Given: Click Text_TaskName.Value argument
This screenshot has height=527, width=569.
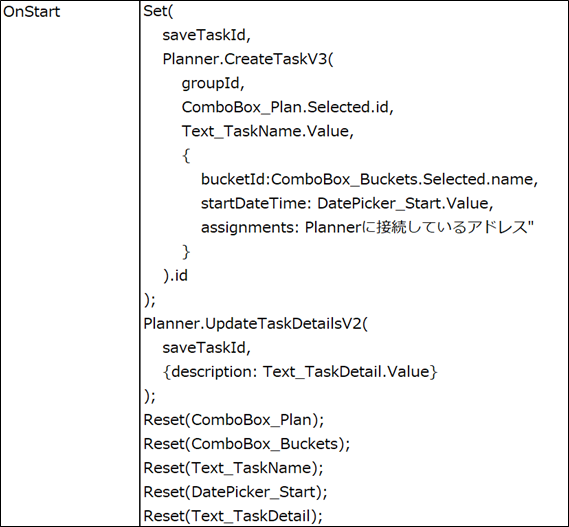Looking at the screenshot, I should coord(268,131).
